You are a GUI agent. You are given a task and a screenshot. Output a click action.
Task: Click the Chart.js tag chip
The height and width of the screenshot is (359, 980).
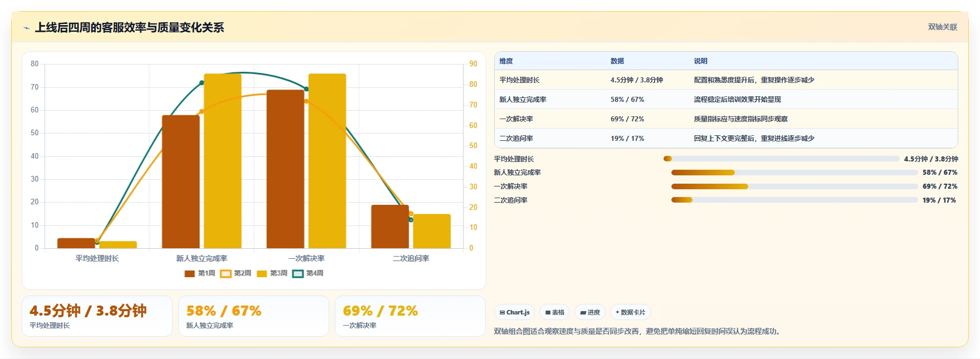coord(514,312)
